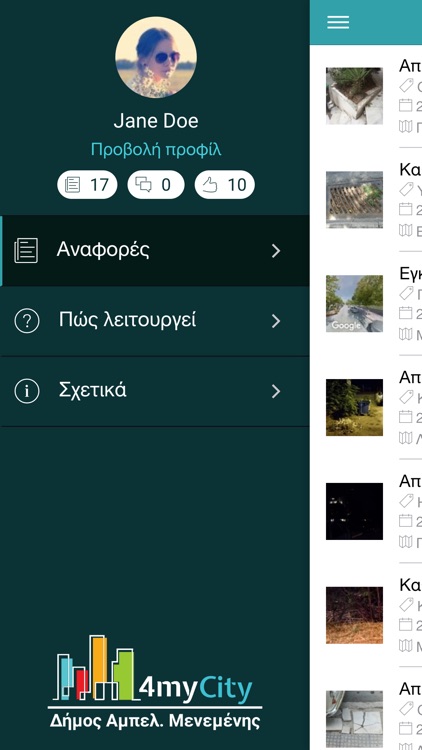Click the calendar icon in street view report
This screenshot has height=750, width=422.
click(x=406, y=313)
